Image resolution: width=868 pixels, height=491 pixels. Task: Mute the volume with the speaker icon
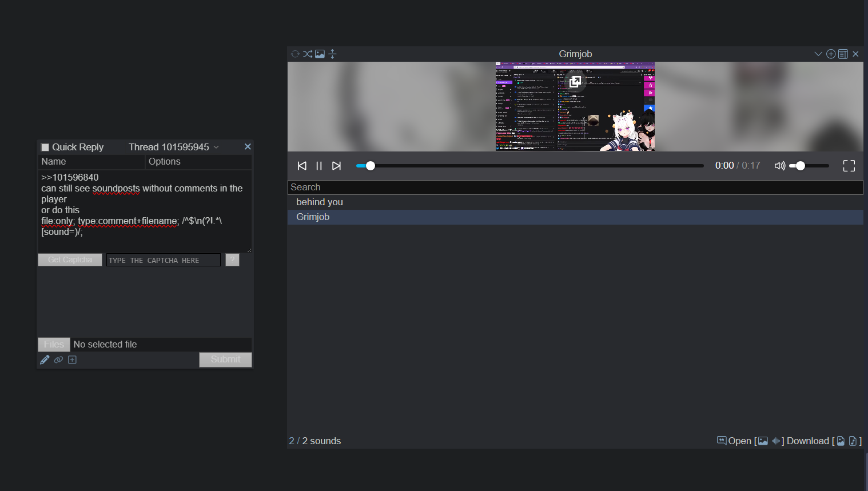779,166
